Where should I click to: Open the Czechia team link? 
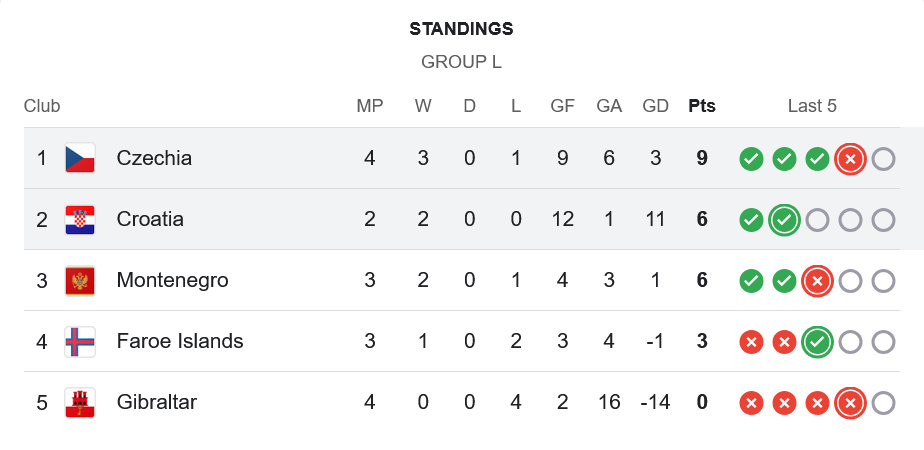pos(154,158)
